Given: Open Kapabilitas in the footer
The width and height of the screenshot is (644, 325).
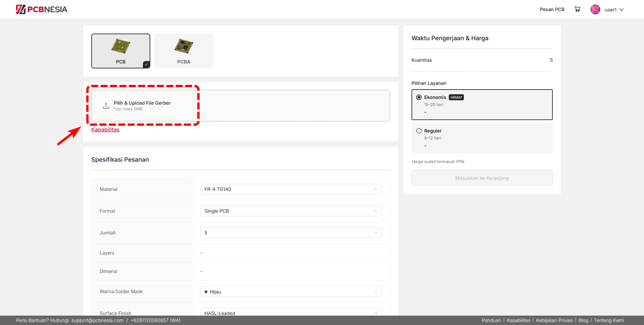Looking at the screenshot, I should pos(519,320).
